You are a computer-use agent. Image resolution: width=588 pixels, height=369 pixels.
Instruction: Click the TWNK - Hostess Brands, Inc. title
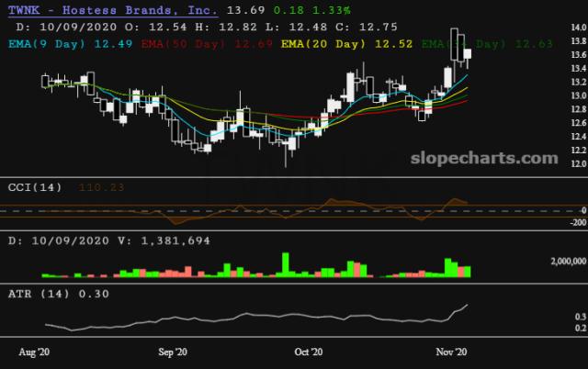[111, 10]
